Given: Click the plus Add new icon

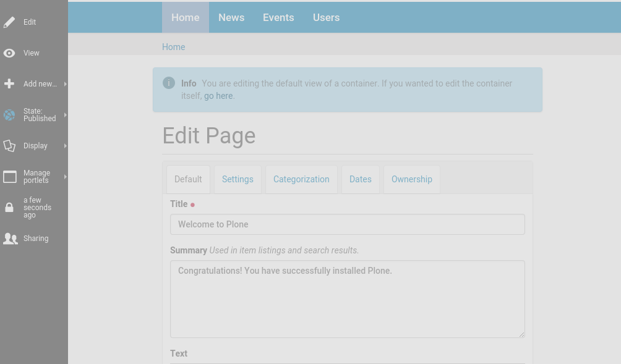Looking at the screenshot, I should click(9, 84).
